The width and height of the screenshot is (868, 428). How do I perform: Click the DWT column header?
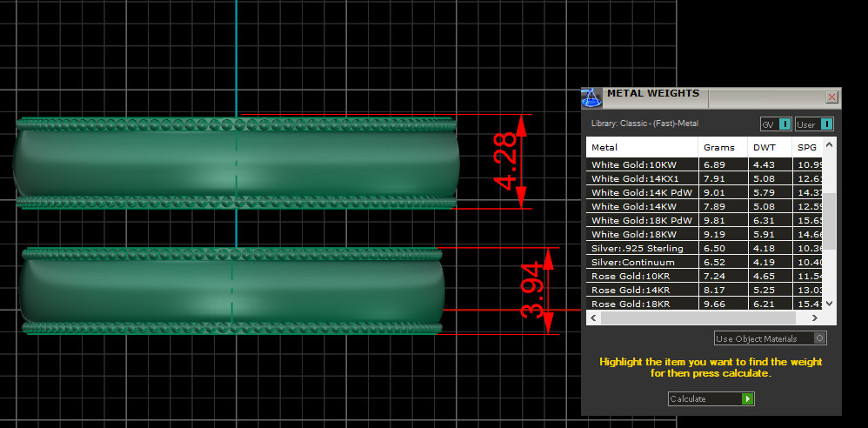[769, 147]
